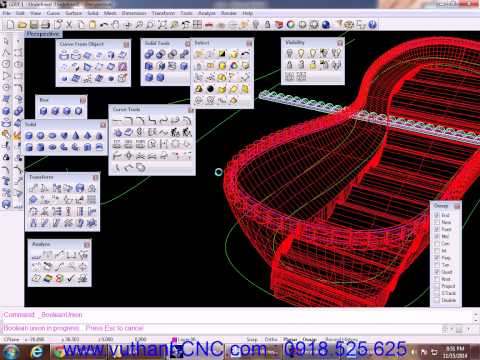Click the black sphere icon in the Select panel
The width and height of the screenshot is (480, 360).
coord(210,89)
